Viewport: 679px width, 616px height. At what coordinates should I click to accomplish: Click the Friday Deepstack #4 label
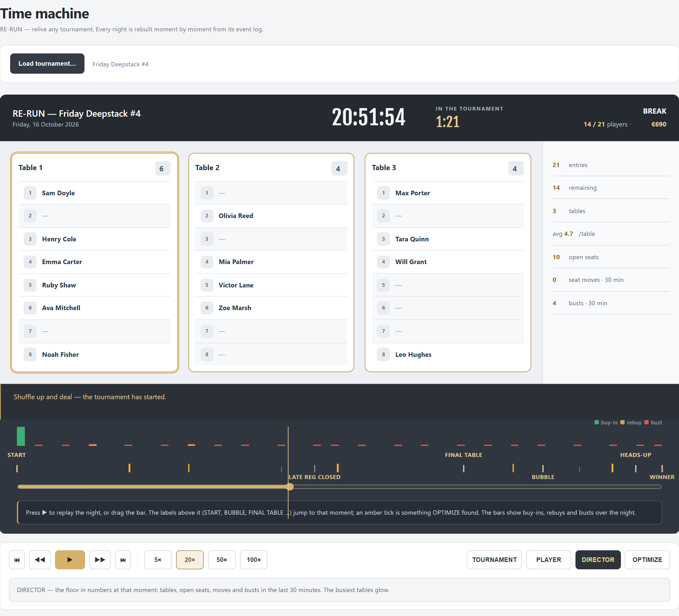point(120,64)
